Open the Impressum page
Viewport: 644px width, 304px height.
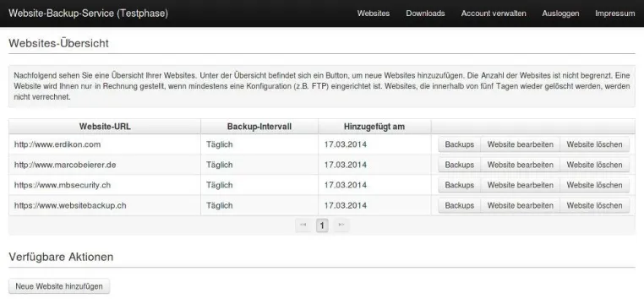pyautogui.click(x=614, y=14)
